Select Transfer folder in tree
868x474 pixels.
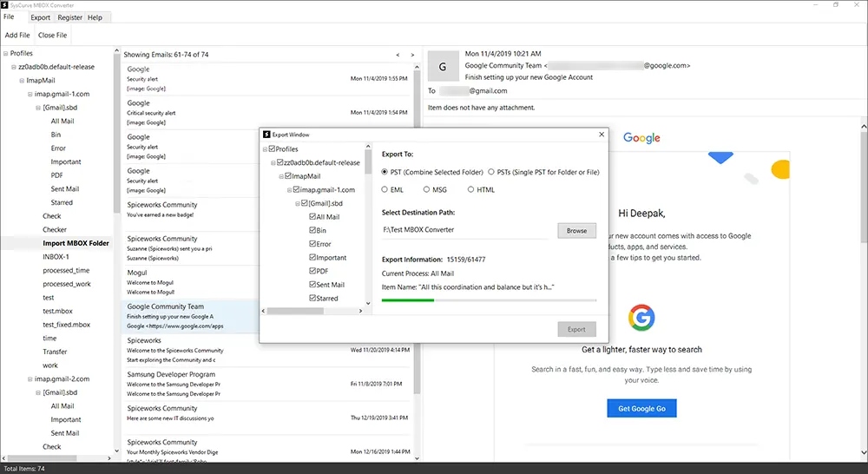pos(55,352)
